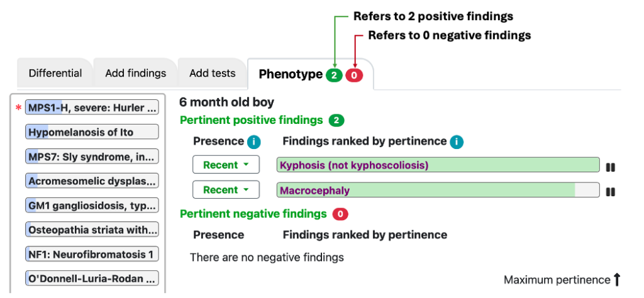The height and width of the screenshot is (298, 644).
Task: Click green 2 badge by Pertinent positive findings
Action: [336, 121]
